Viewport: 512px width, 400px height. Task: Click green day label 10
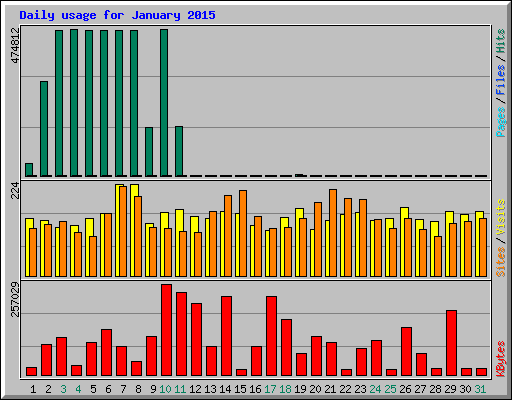165,389
